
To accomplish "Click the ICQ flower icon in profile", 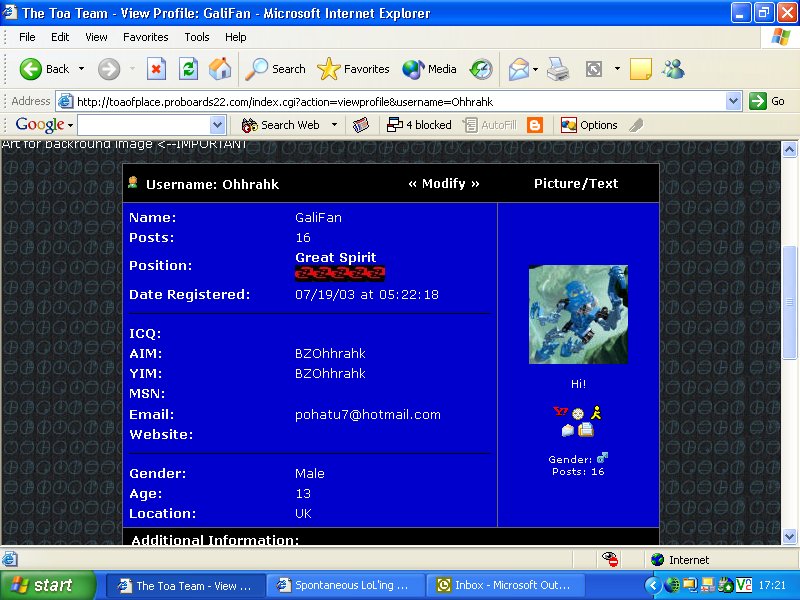I will click(x=578, y=413).
